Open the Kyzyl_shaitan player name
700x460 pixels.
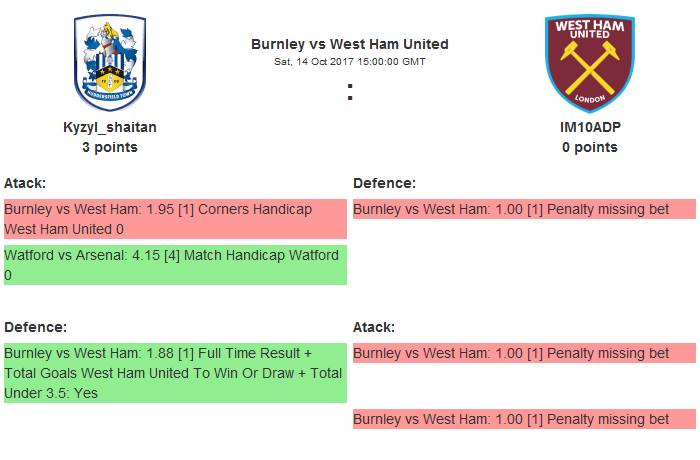pos(110,127)
